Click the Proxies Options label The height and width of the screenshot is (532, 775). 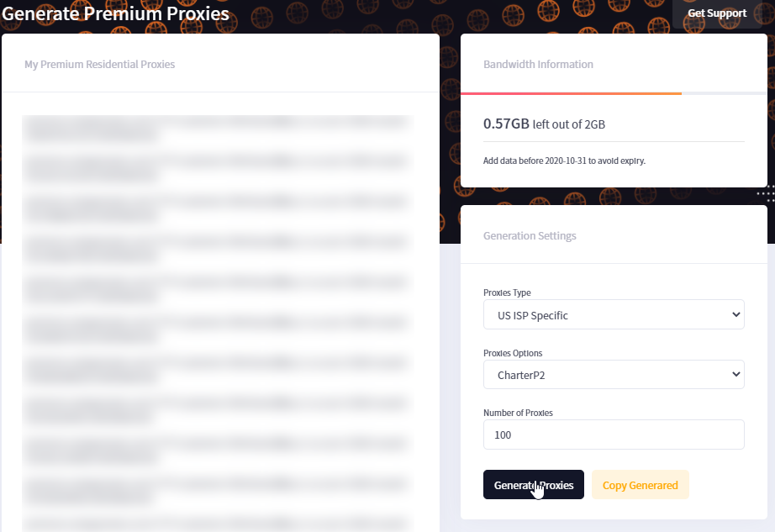(x=513, y=353)
